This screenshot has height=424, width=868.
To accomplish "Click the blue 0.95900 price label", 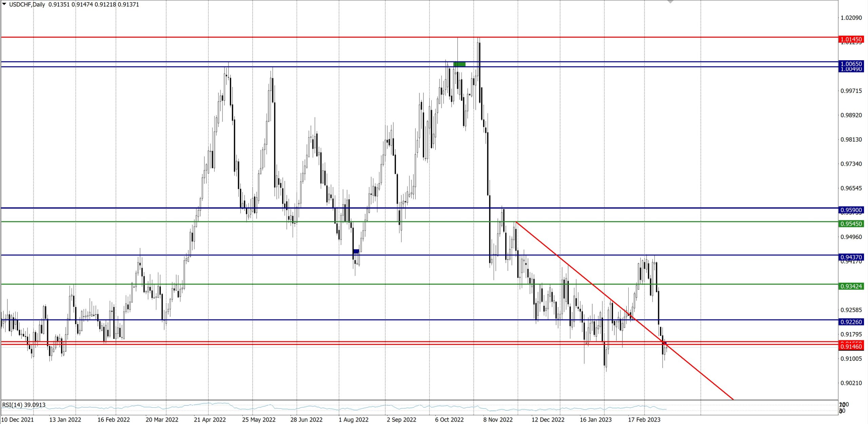I will click(851, 210).
